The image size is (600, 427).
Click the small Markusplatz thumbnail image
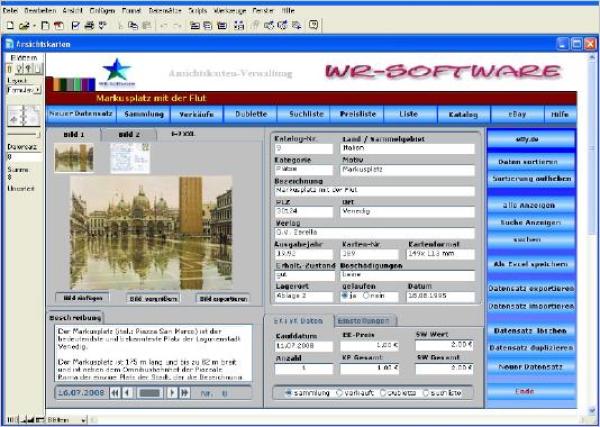pyautogui.click(x=73, y=156)
